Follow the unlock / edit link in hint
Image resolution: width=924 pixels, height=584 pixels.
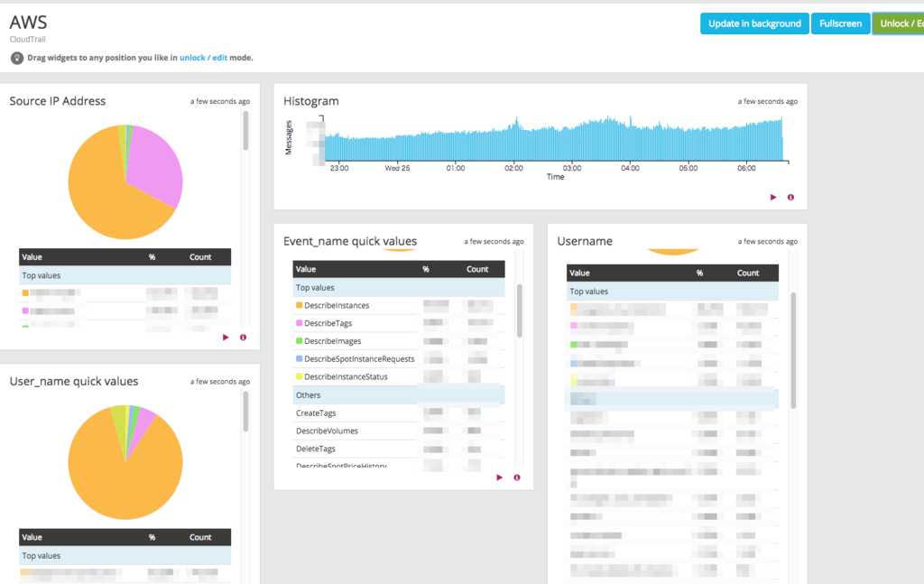click(x=203, y=58)
